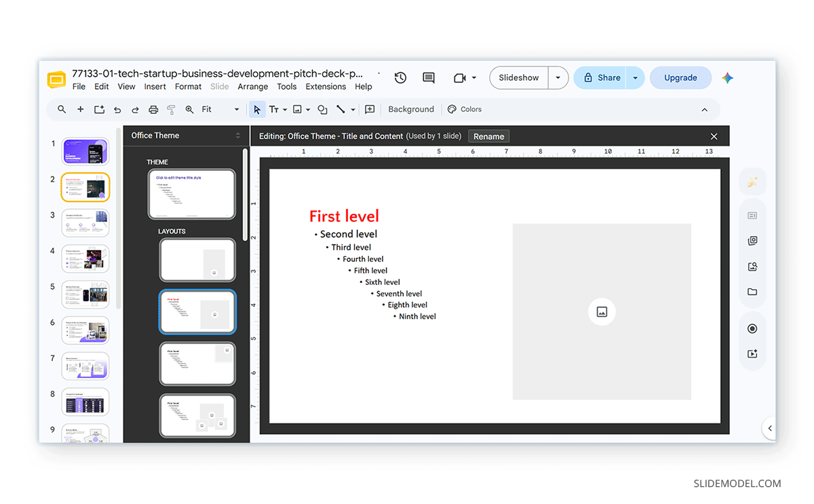814x504 pixels.
Task: Expand the text box tool dropdown arrow
Action: tap(285, 109)
